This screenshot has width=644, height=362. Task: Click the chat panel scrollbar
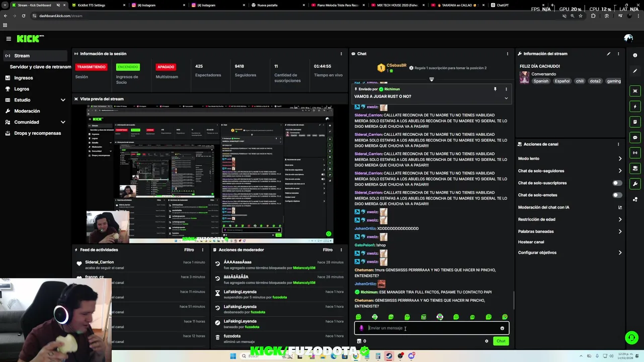click(x=513, y=301)
